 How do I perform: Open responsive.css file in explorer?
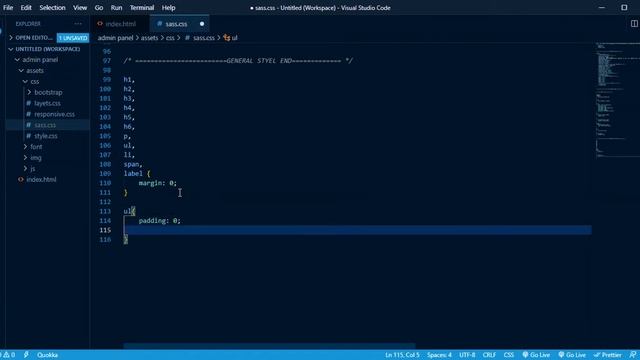point(54,114)
